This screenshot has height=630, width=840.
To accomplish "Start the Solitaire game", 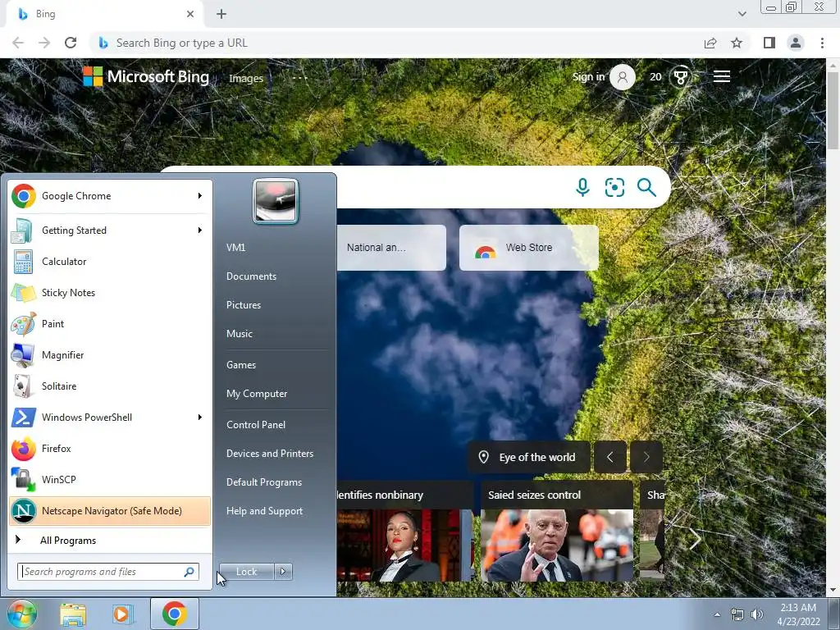I will [x=110, y=386].
